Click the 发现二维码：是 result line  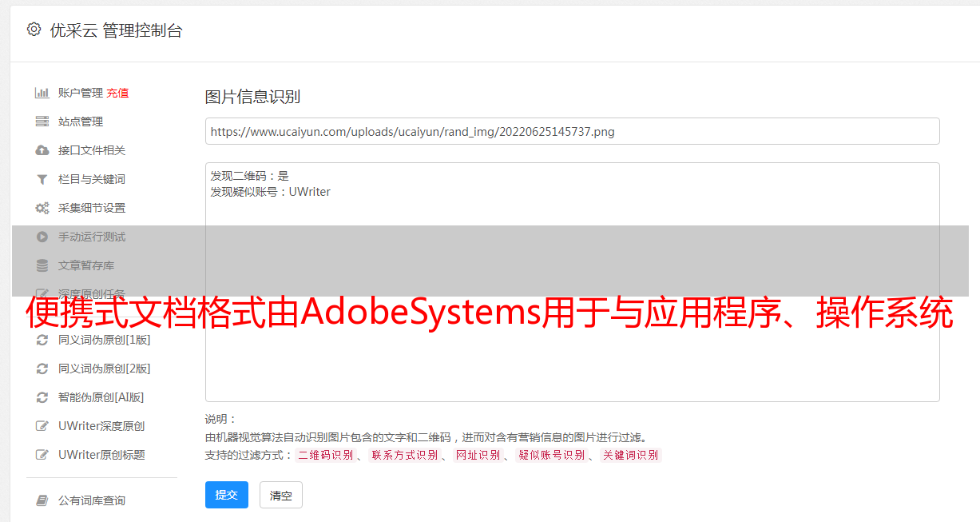click(249, 176)
